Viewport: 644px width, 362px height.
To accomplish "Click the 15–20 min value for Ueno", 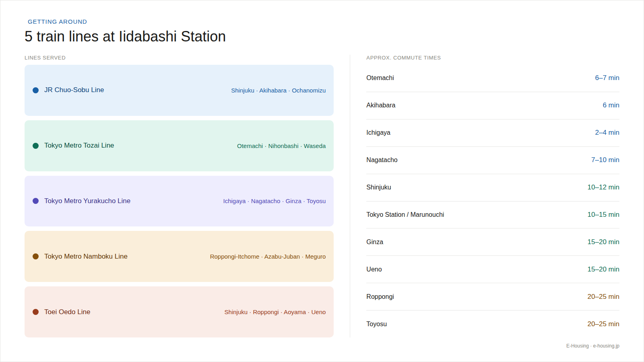I will 603,269.
